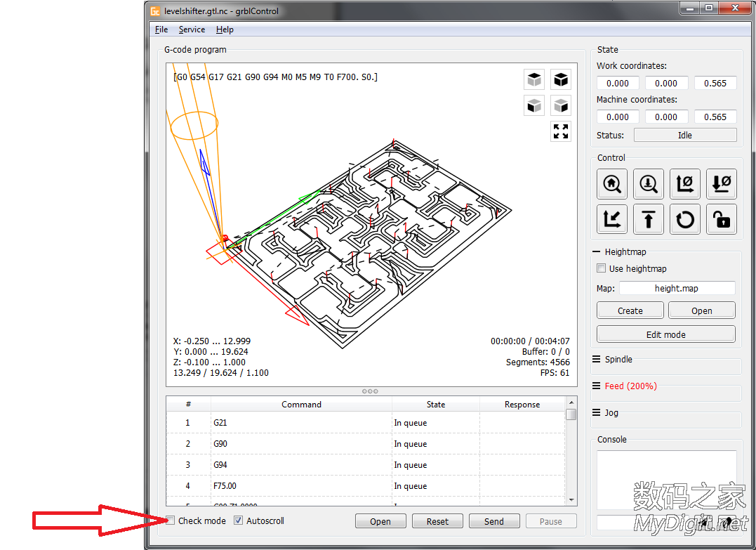Restore origin with the arrow-axes button
The height and width of the screenshot is (550, 756).
[x=612, y=220]
